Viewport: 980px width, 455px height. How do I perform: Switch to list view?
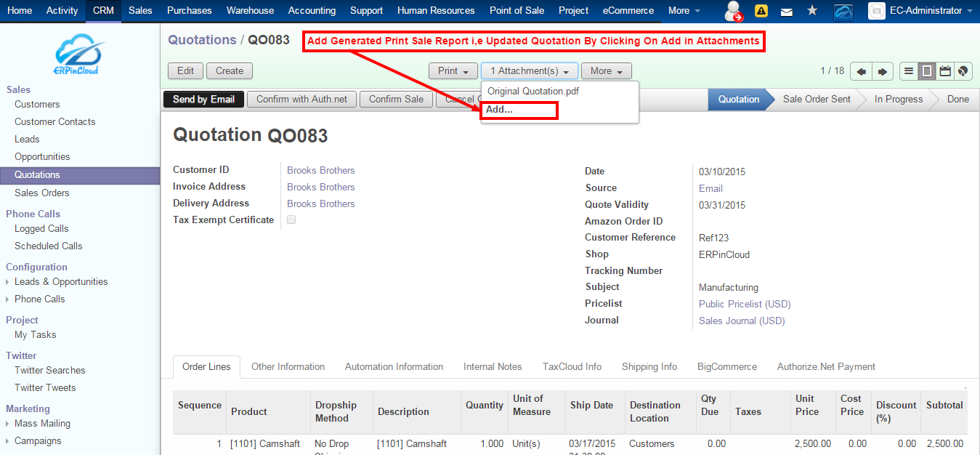909,71
